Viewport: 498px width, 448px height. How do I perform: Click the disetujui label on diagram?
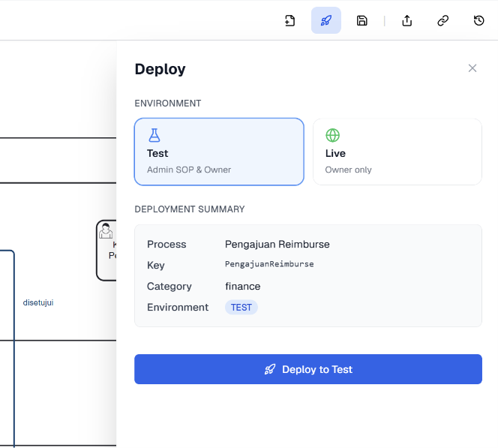38,302
